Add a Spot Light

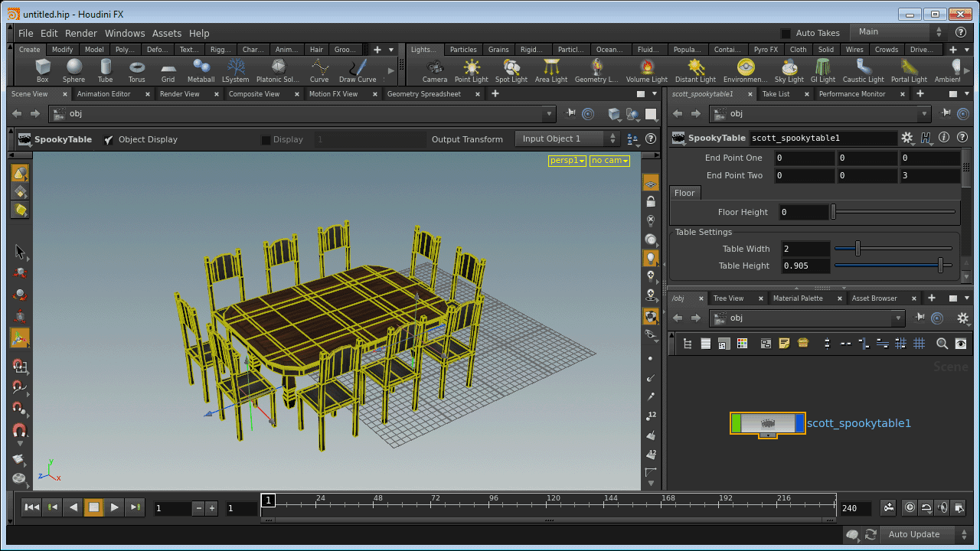[x=511, y=70]
